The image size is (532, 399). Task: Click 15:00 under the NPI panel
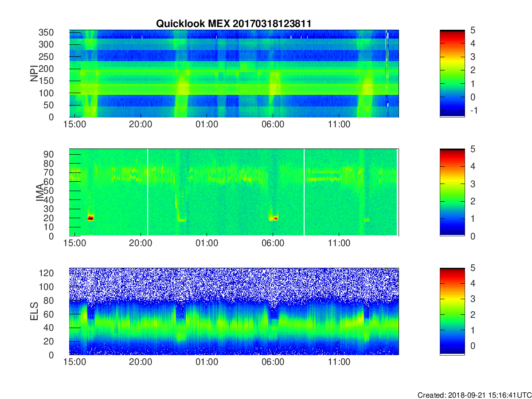pyautogui.click(x=74, y=125)
